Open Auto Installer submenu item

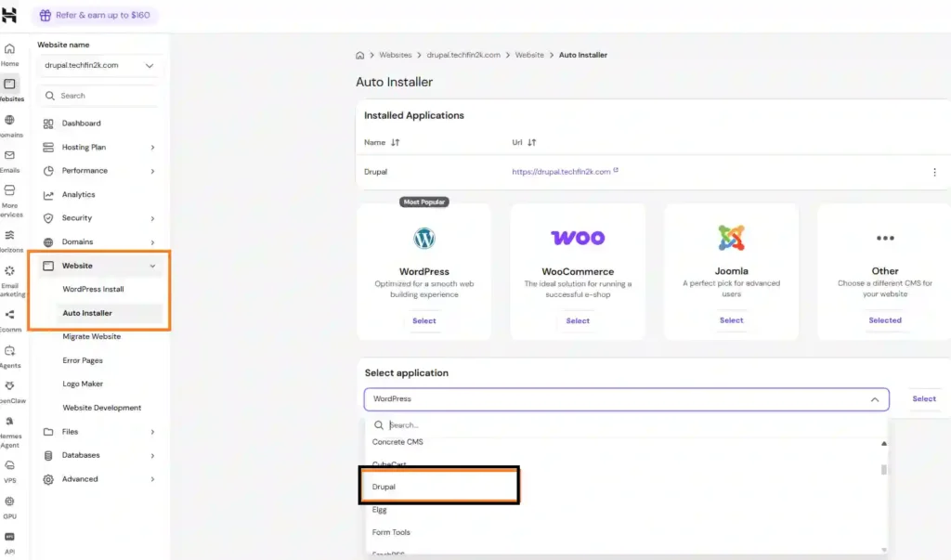(87, 313)
